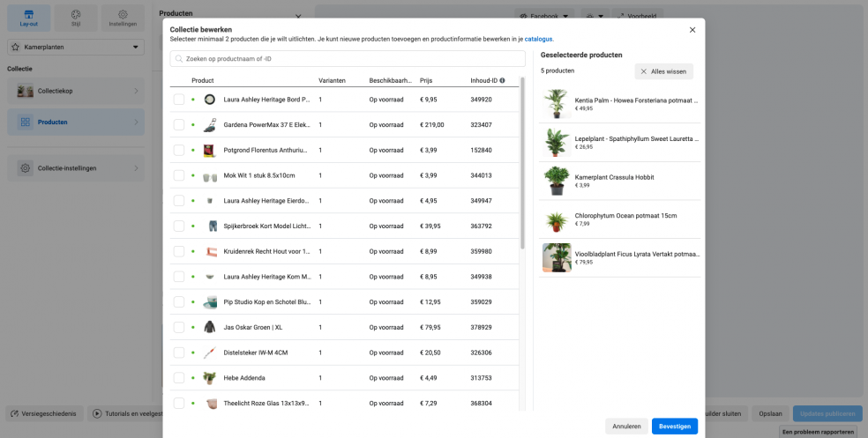
Task: Click the Kruidenrek shelf thumbnail
Action: click(210, 252)
